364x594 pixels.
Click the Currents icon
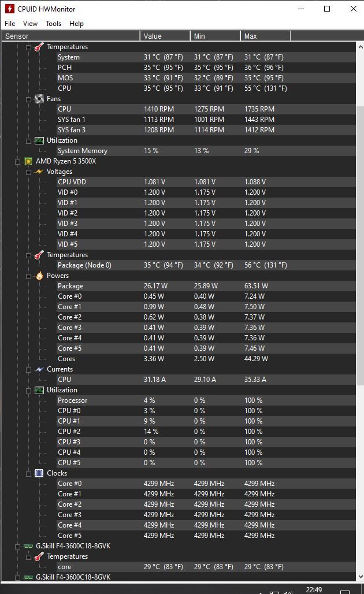39,369
